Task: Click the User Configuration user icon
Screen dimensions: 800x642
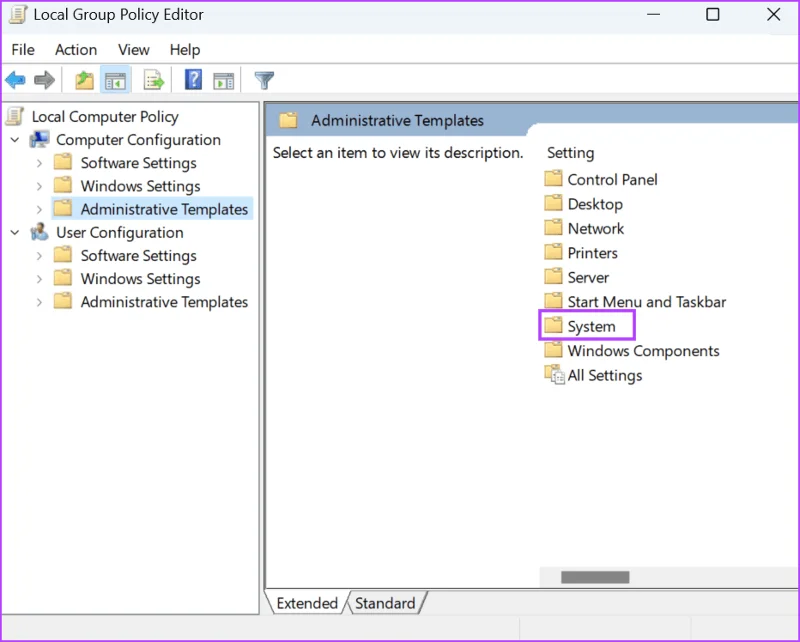Action: (x=39, y=232)
